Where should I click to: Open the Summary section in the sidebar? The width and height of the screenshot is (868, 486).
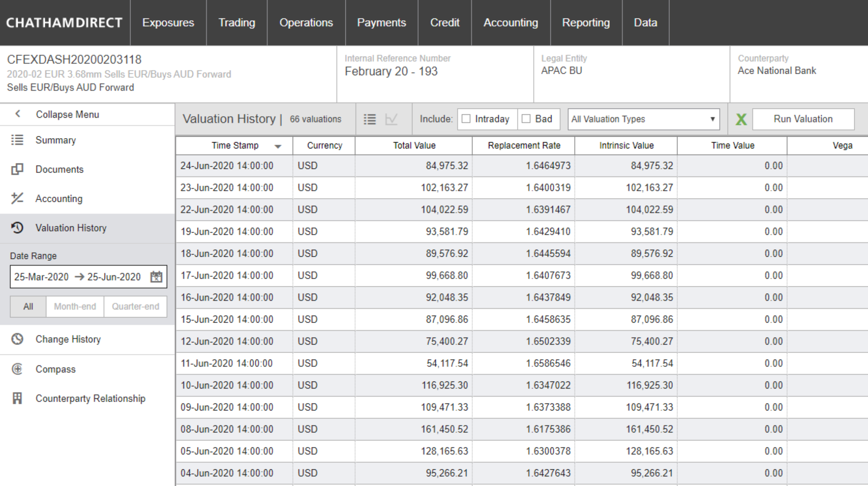[x=55, y=140]
